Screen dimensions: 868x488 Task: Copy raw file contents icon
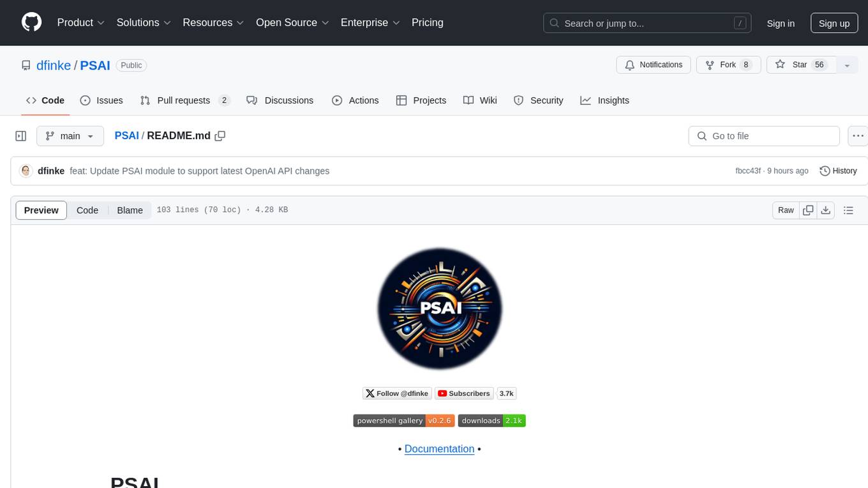[808, 210]
